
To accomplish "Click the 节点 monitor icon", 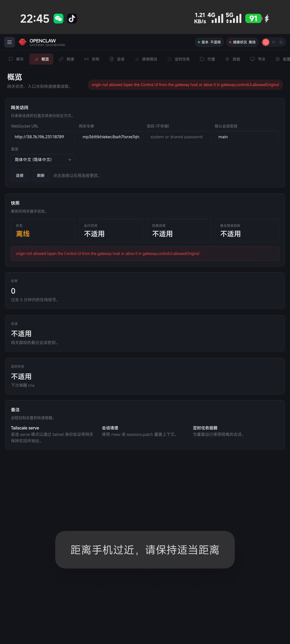I will coord(253,59).
